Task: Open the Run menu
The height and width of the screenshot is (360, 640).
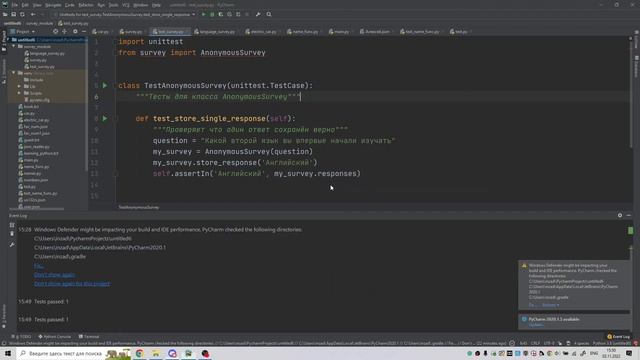Action: pyautogui.click(x=101, y=5)
